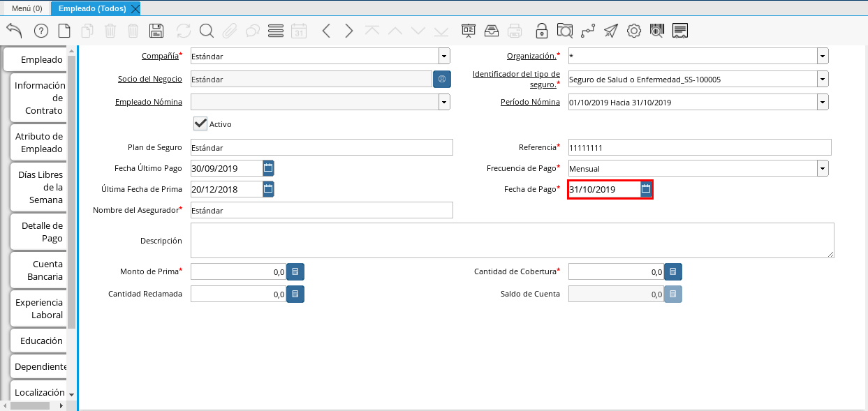868x411 pixels.
Task: Open the Frecuencia de Pago dropdown
Action: pos(823,168)
